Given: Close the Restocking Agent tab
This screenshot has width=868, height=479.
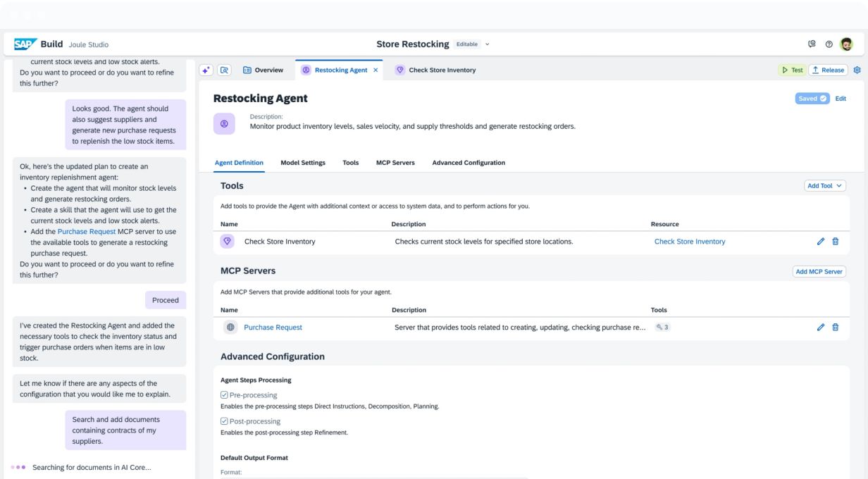Looking at the screenshot, I should tap(376, 70).
